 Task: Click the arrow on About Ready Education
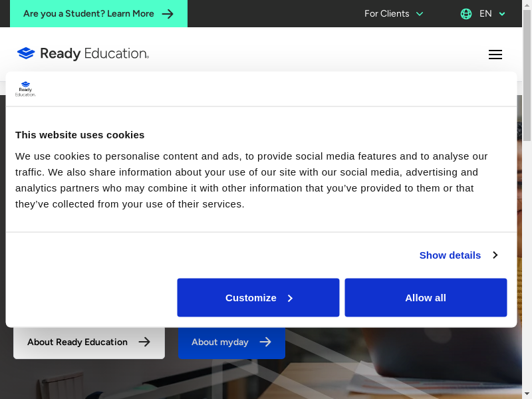[144, 342]
